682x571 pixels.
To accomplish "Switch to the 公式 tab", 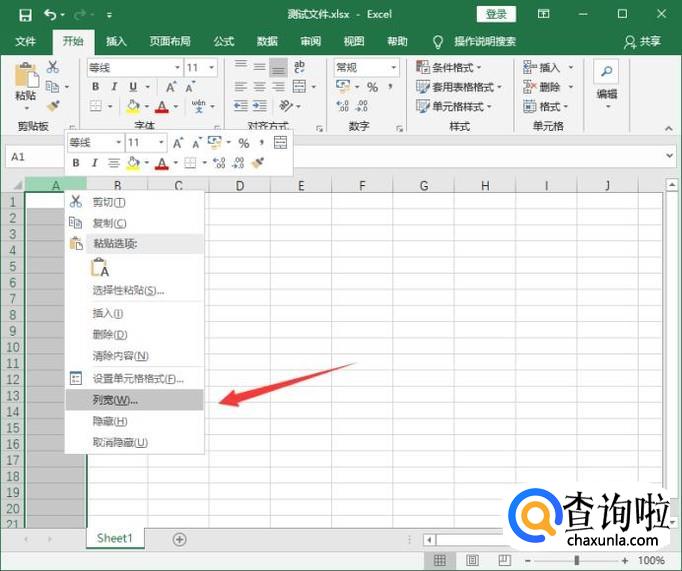I will (224, 41).
